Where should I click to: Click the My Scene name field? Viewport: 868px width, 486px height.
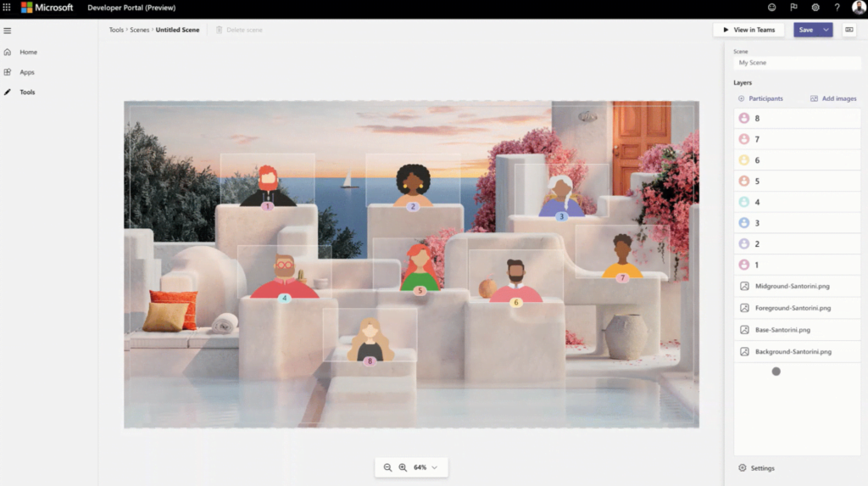click(797, 63)
